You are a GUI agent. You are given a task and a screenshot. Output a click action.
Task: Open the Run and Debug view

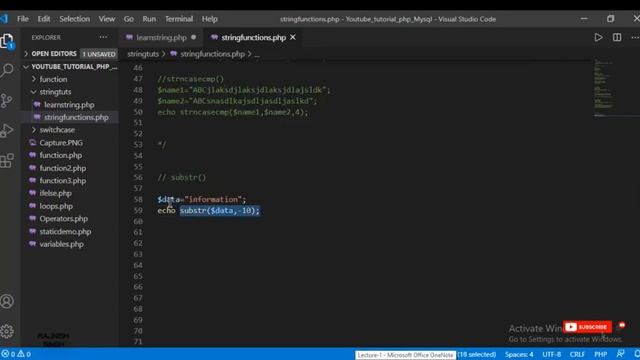[x=7, y=131]
